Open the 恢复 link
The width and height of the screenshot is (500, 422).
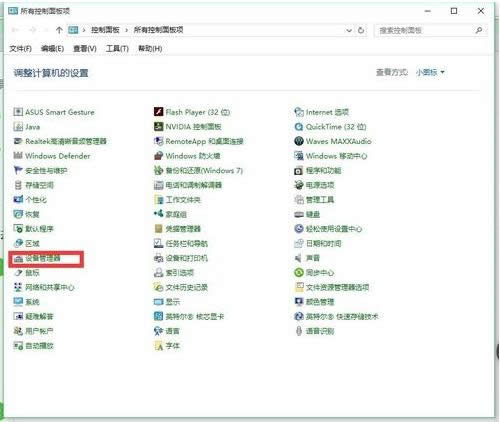tap(32, 214)
